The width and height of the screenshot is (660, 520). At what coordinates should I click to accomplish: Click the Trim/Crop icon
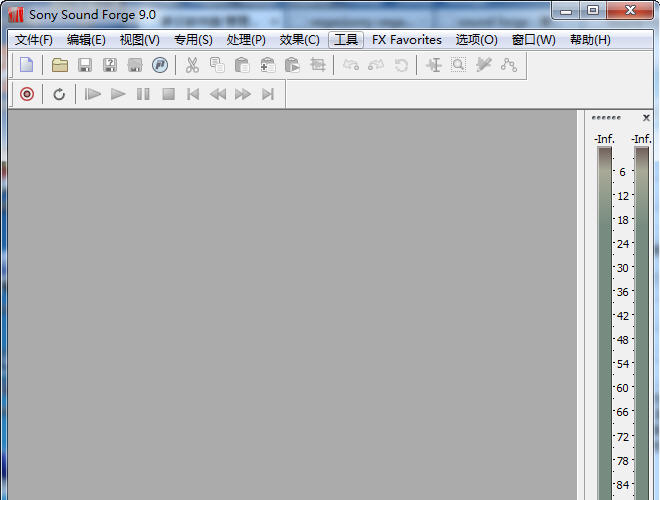coord(318,65)
